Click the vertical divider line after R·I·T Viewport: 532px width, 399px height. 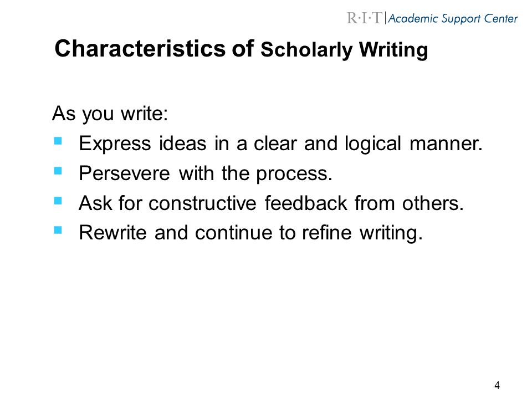click(x=386, y=18)
